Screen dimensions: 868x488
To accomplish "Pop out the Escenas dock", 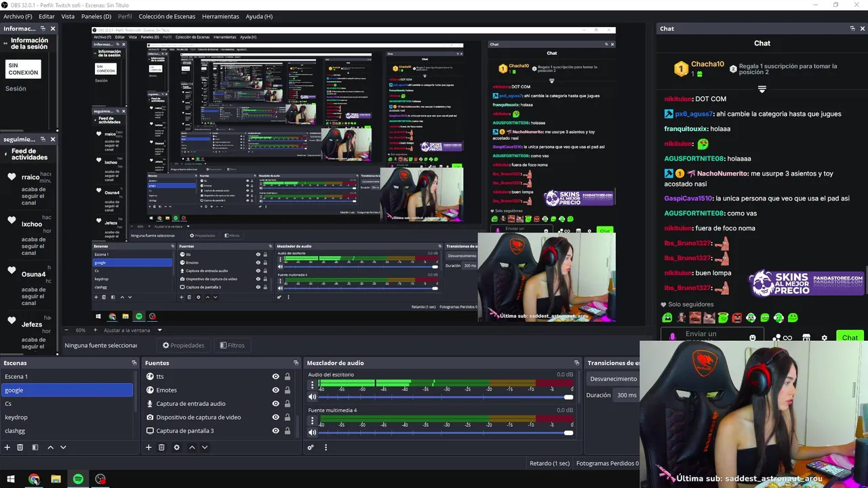I will click(134, 363).
